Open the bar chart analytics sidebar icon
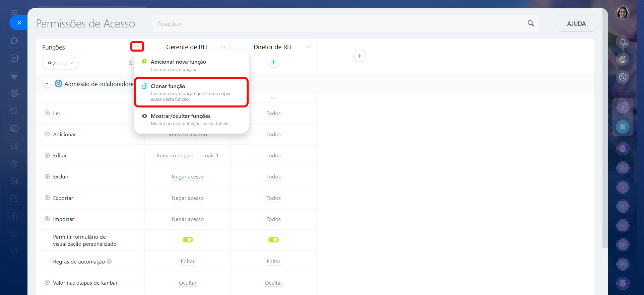This screenshot has height=295, width=644. [14, 216]
